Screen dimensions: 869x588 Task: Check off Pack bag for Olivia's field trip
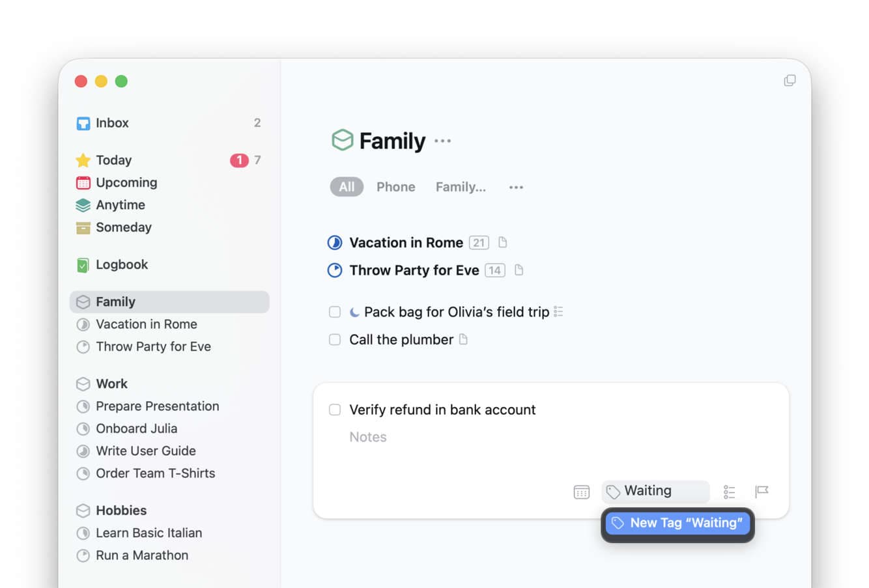[335, 312]
